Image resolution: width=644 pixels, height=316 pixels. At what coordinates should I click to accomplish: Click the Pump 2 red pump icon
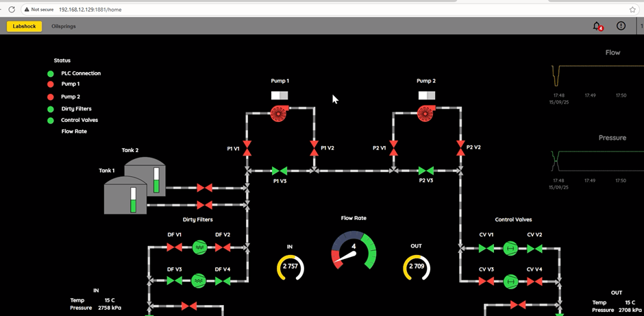[425, 114]
